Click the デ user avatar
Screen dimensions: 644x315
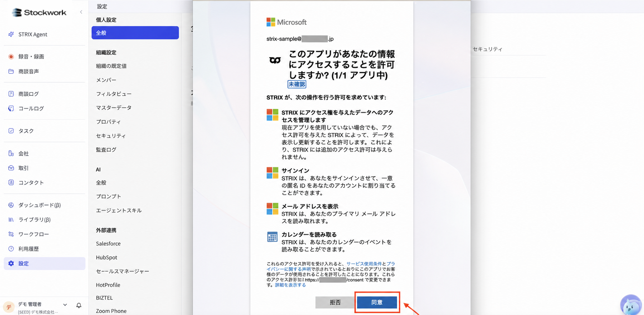[x=9, y=307]
